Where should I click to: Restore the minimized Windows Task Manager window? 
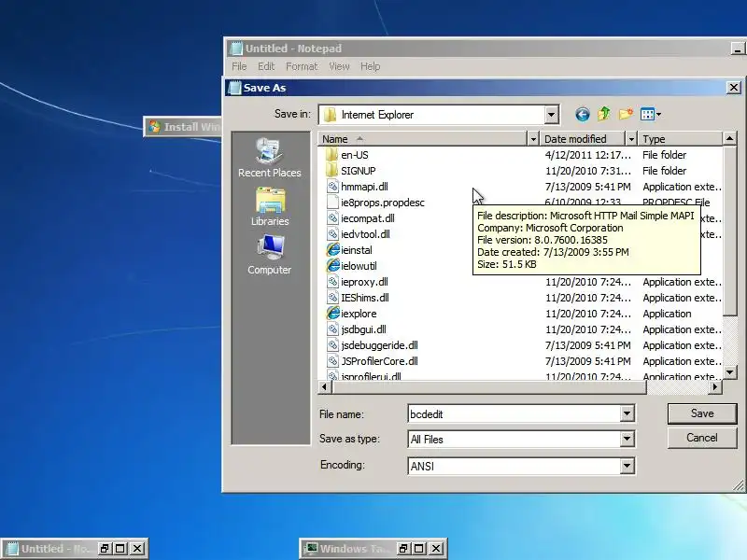point(403,549)
